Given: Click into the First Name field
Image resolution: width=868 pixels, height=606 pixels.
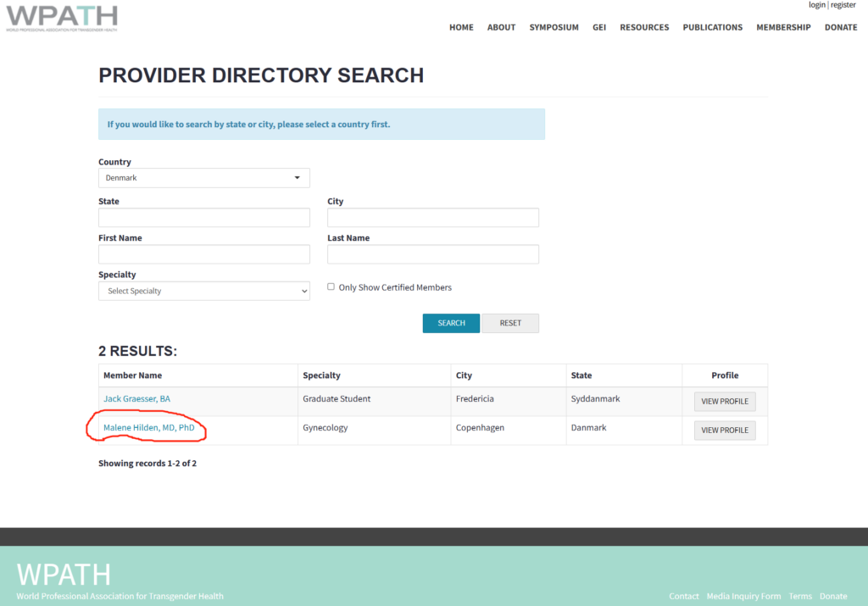Looking at the screenshot, I should tap(204, 254).
